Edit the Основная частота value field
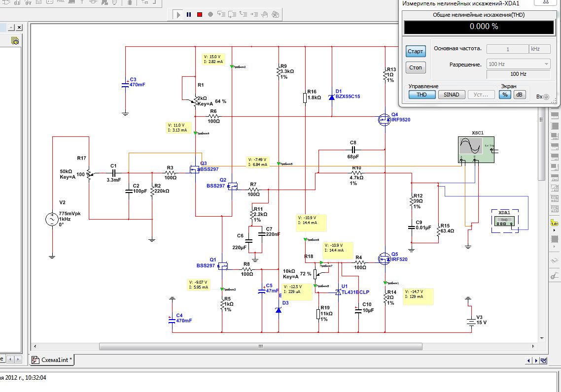Viewport: 561px width, 392px height. click(507, 49)
